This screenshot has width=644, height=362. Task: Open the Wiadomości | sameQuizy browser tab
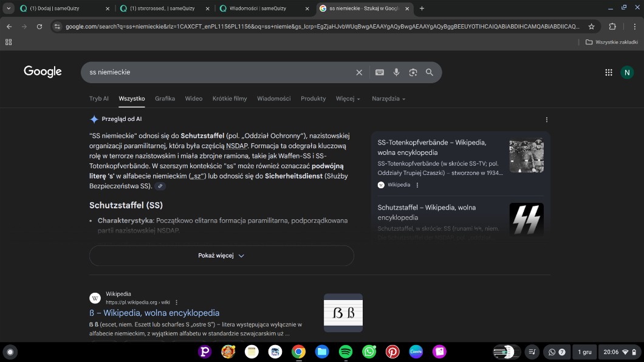pos(261,9)
